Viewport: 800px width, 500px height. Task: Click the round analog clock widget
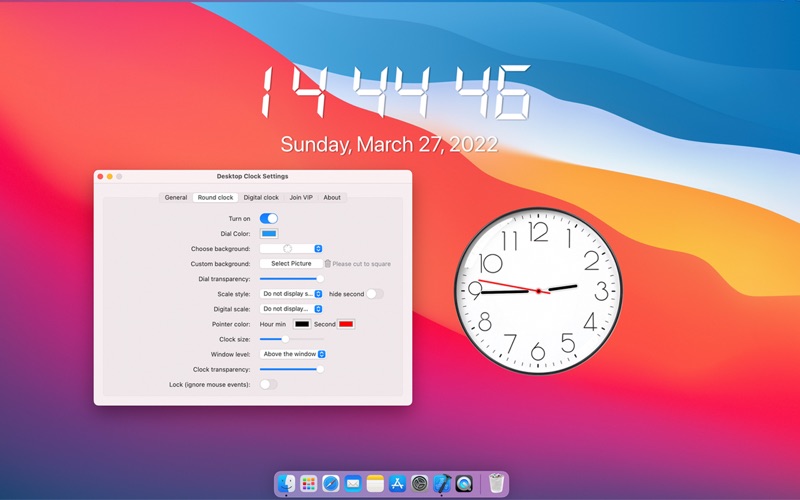(538, 291)
